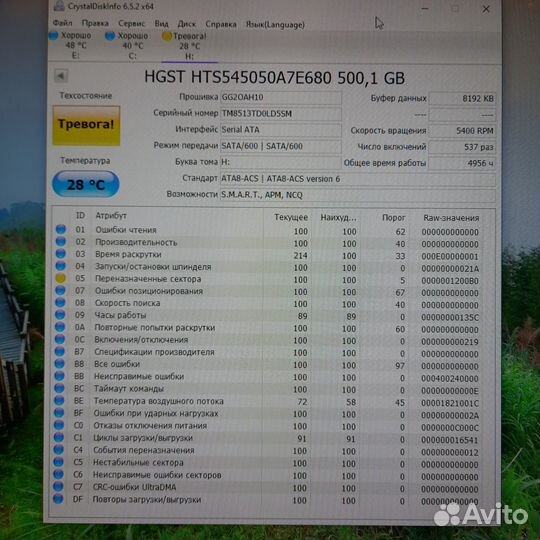Open the Файл menu
The height and width of the screenshot is (540, 540).
(x=62, y=23)
